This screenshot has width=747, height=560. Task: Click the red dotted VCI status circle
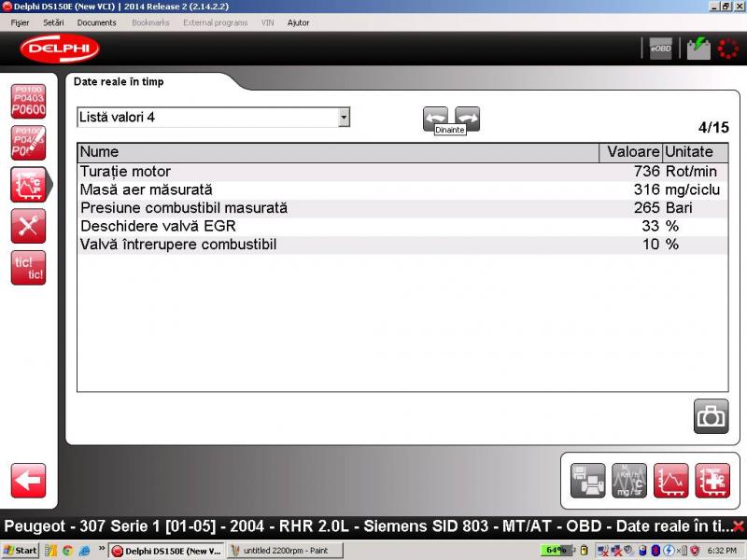(728, 49)
